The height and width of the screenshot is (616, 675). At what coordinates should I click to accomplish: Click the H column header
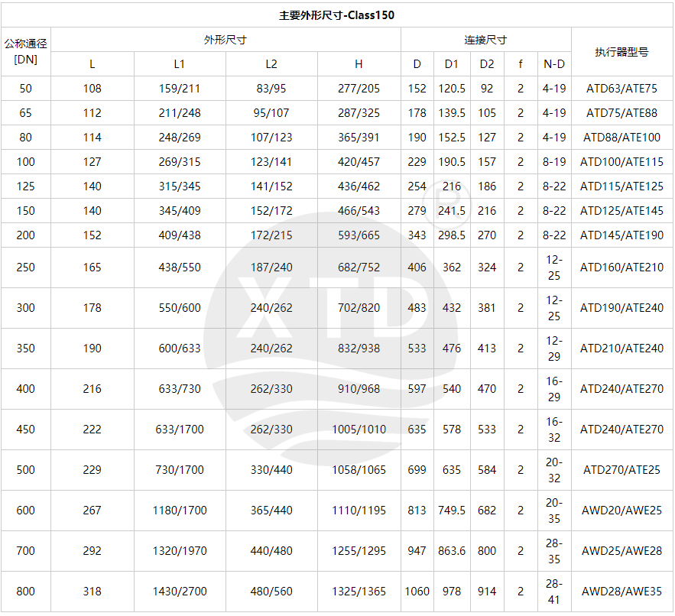[359, 64]
